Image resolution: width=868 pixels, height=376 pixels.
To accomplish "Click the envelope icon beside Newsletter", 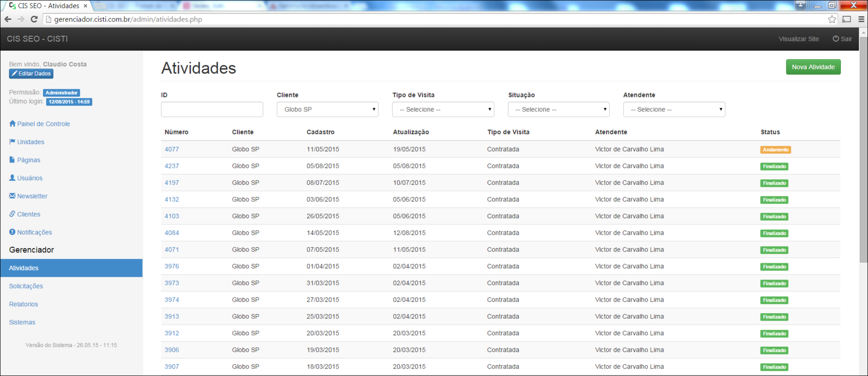I will click(12, 196).
